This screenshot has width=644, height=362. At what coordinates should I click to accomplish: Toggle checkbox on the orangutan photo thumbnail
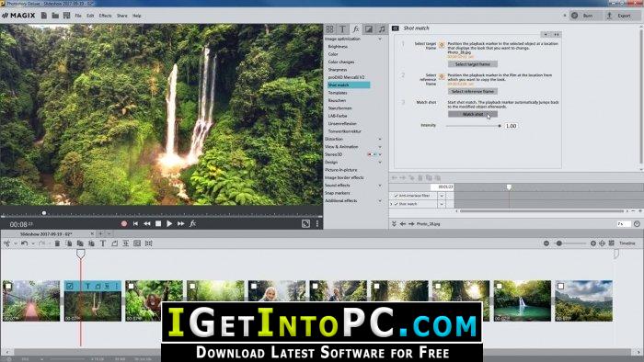click(131, 286)
